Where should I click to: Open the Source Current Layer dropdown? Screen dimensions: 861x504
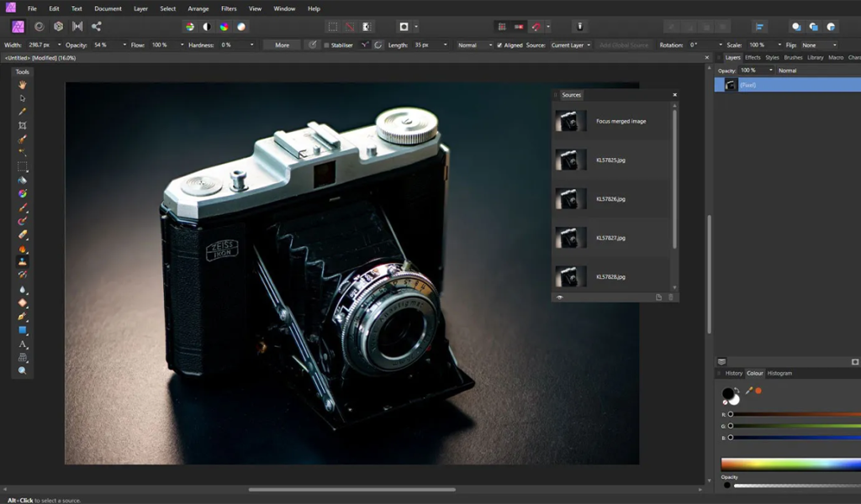(571, 45)
